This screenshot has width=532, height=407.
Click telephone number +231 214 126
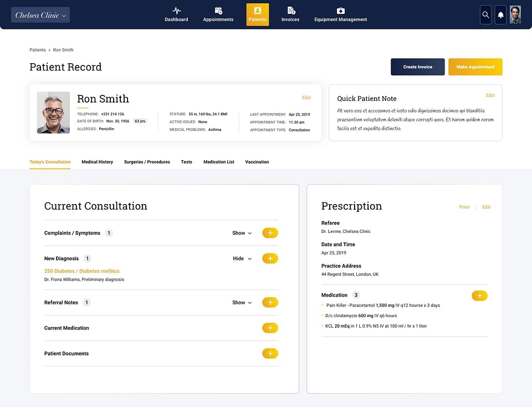(x=112, y=114)
